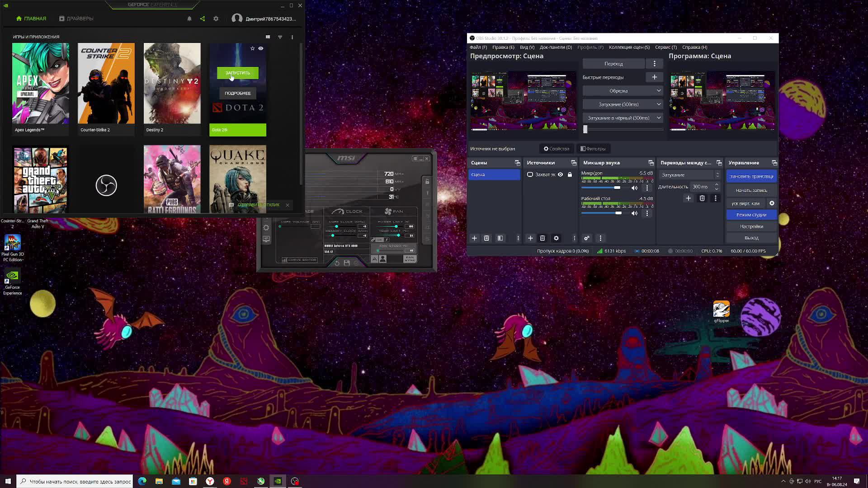Unlock the Захват эк source lock icon
The width and height of the screenshot is (868, 488).
(x=570, y=174)
